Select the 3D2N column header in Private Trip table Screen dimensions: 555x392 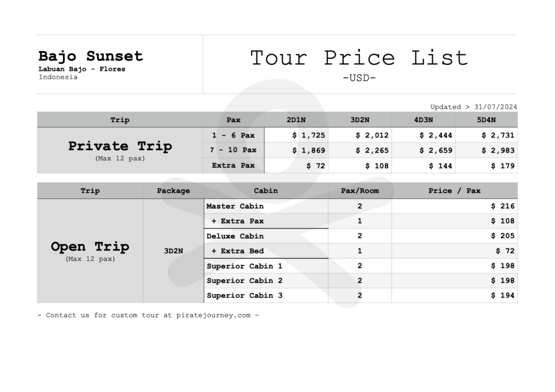[360, 120]
